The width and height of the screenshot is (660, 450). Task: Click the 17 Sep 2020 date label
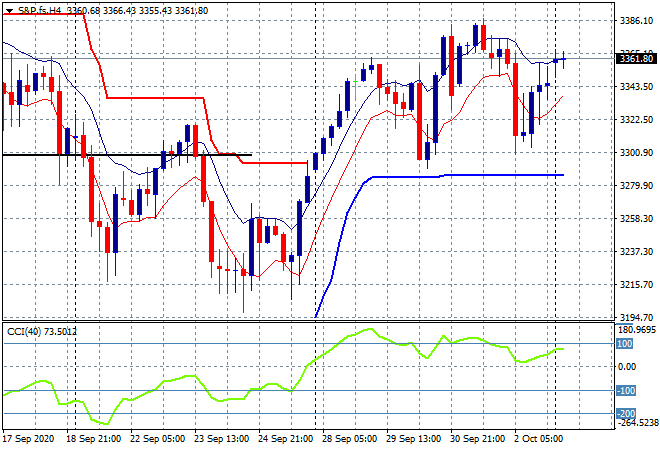29,439
